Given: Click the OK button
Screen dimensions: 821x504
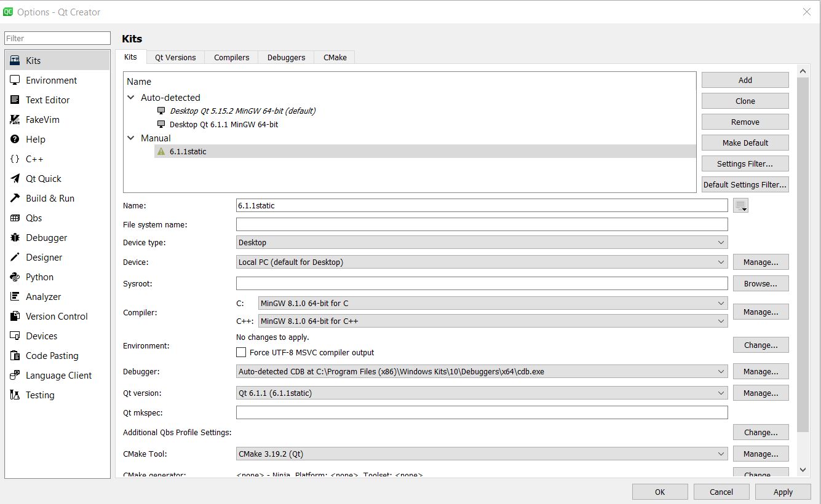Looking at the screenshot, I should (660, 492).
